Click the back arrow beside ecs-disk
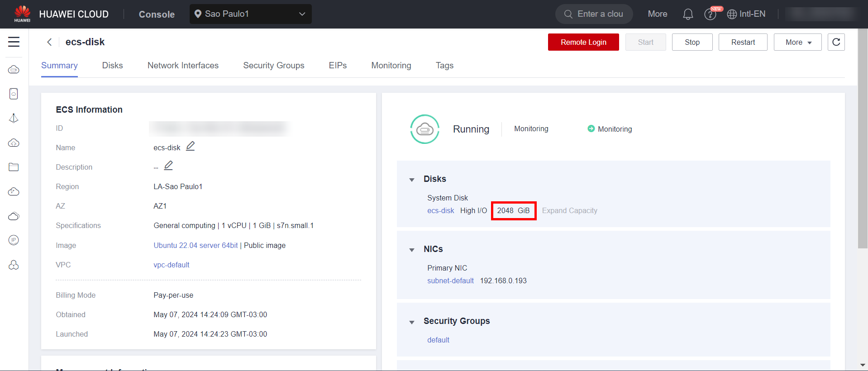 [x=49, y=42]
